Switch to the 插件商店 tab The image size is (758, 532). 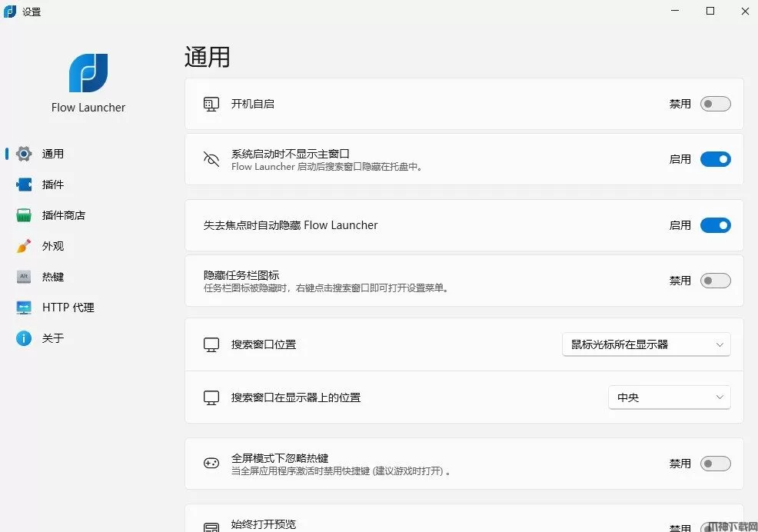coord(63,215)
